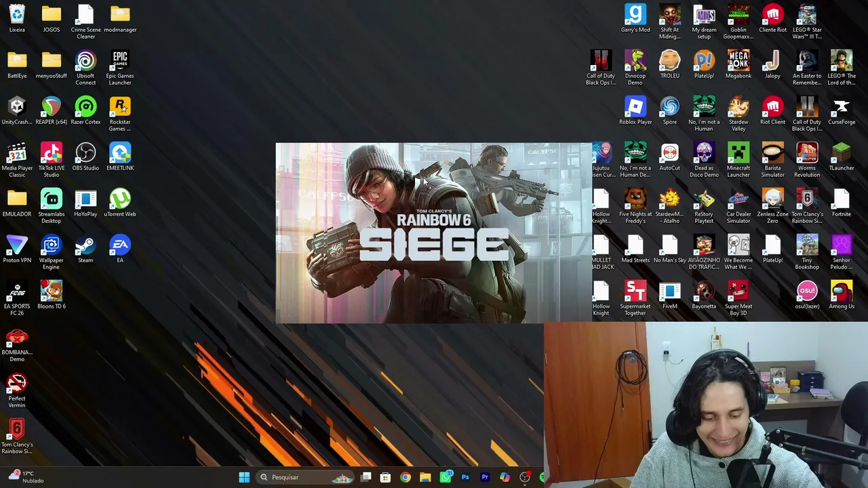This screenshot has height=488, width=868.
Task: Open Google Chrome from the taskbar
Action: click(x=406, y=477)
